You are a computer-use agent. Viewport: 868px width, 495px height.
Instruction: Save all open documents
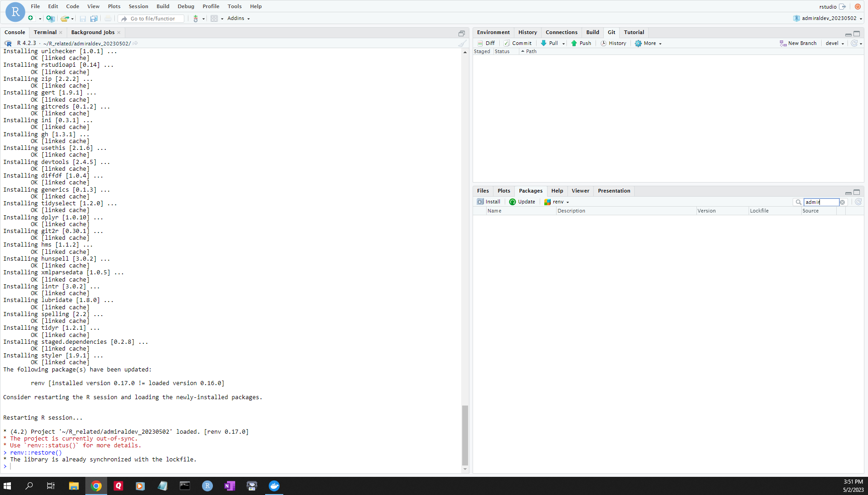click(x=94, y=19)
